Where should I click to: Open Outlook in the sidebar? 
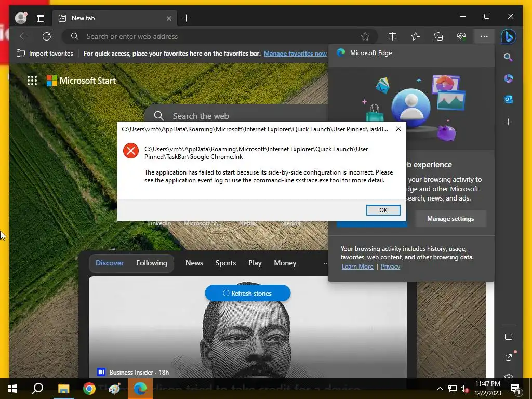[x=508, y=99]
